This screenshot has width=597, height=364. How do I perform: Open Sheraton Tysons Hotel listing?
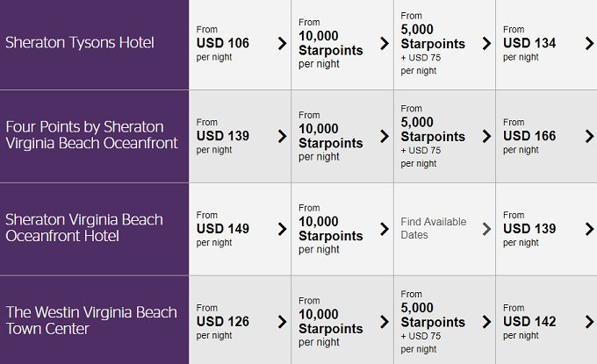pos(80,43)
